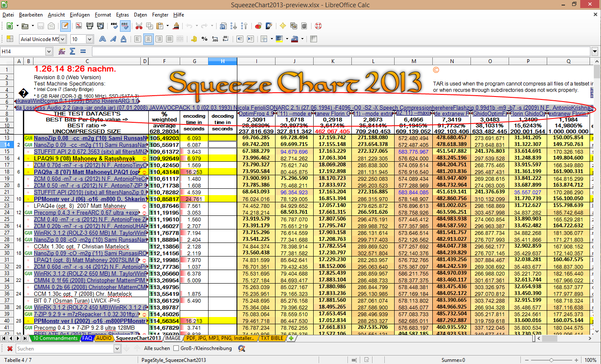Viewport: 601px width, 364px height.
Task: Click the Add Decimal Place icon
Action: tap(215, 39)
